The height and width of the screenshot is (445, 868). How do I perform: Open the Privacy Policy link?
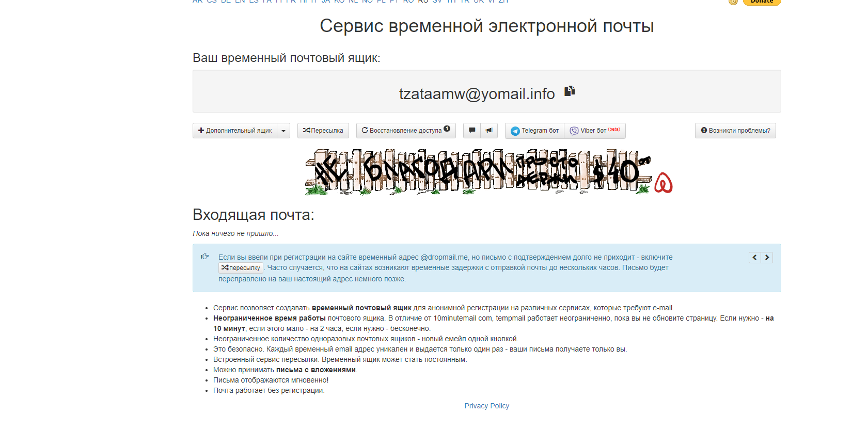(x=486, y=406)
